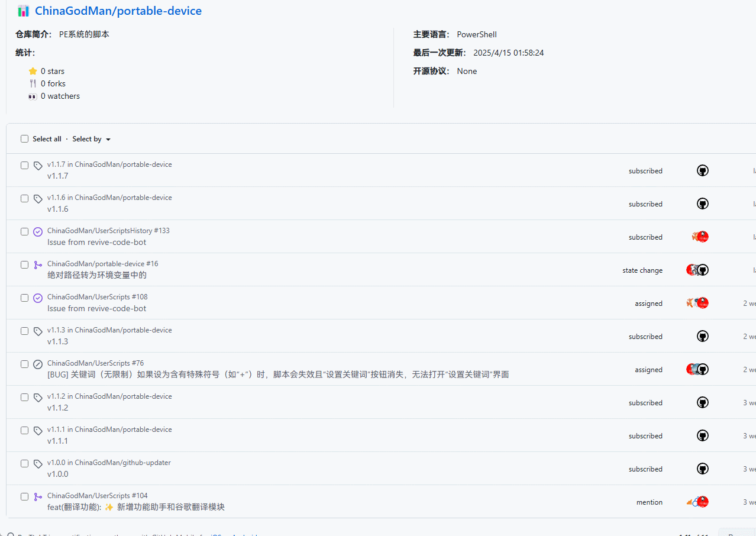
Task: Click GitHub avatar in v1.1.3 row
Action: (x=703, y=336)
